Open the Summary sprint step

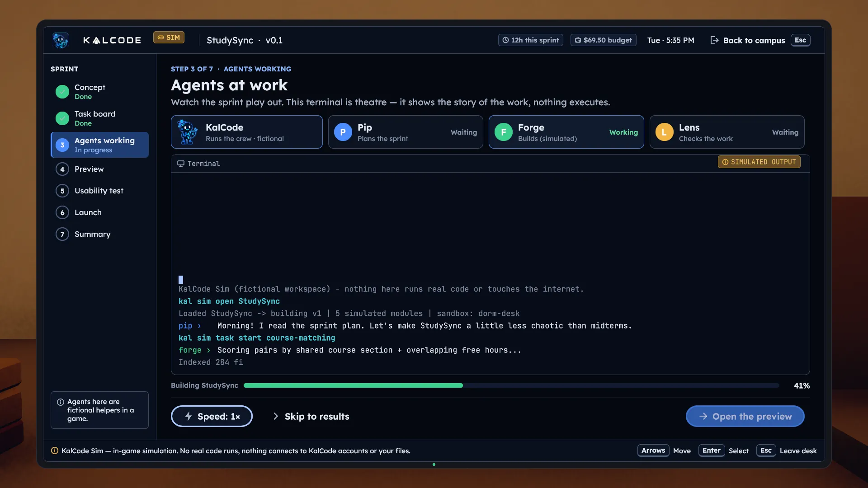coord(99,234)
